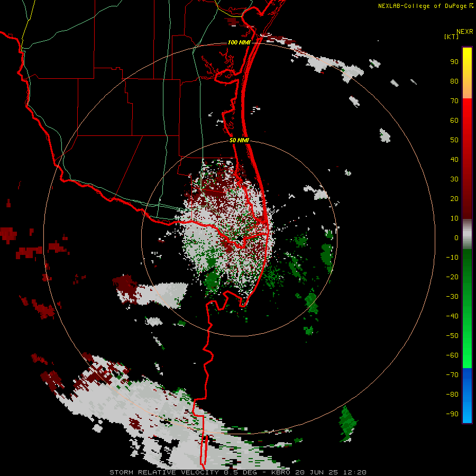Viewport: 476px width, 476px height.
Task: Click the -70 value on the velocity scale
Action: [x=452, y=375]
